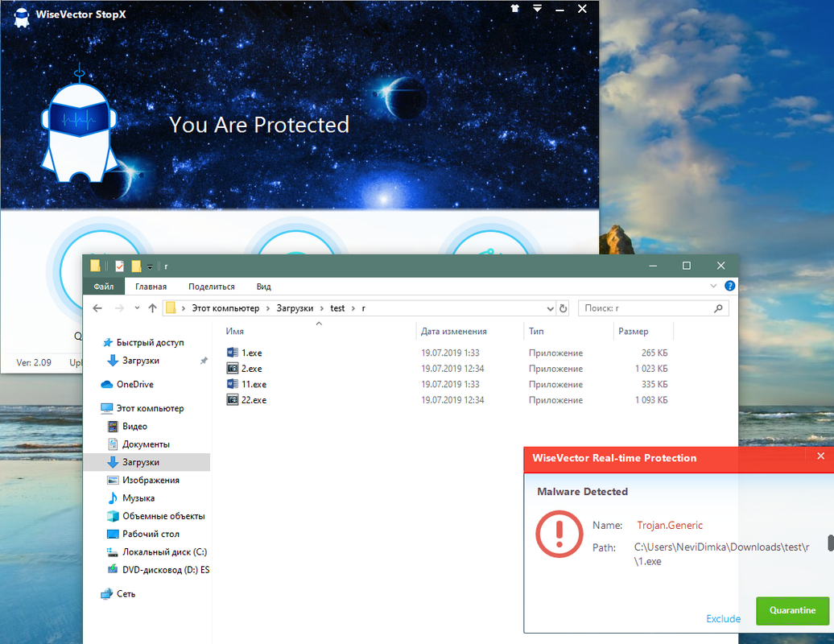Open the WiseVector StopX title bar menu arrow

pos(538,9)
